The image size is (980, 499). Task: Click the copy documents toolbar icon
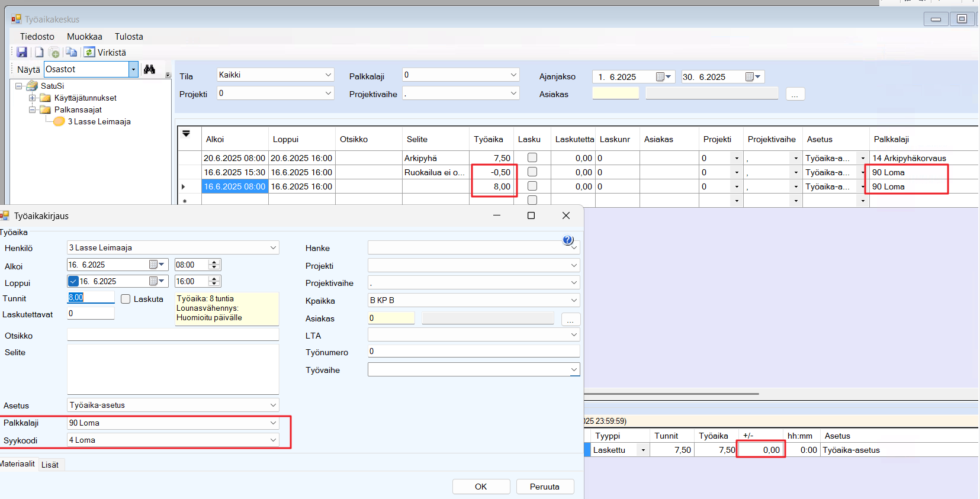(x=71, y=52)
